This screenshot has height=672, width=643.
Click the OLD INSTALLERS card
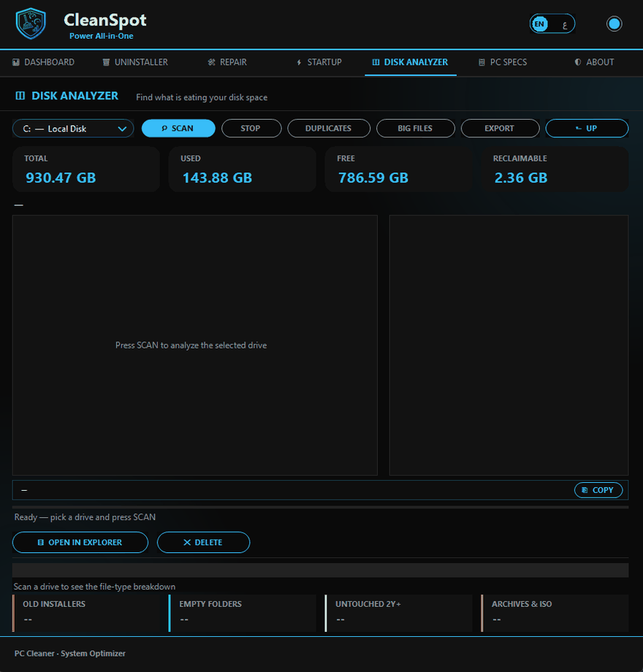click(x=86, y=613)
